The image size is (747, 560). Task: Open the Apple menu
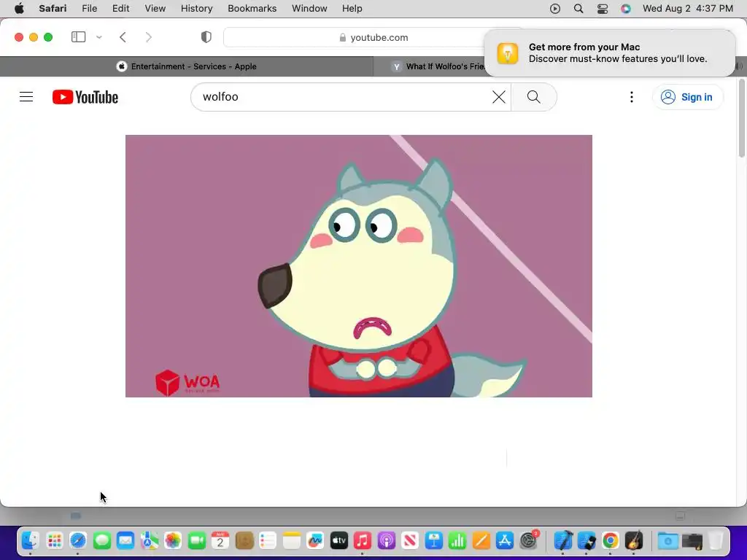(19, 9)
